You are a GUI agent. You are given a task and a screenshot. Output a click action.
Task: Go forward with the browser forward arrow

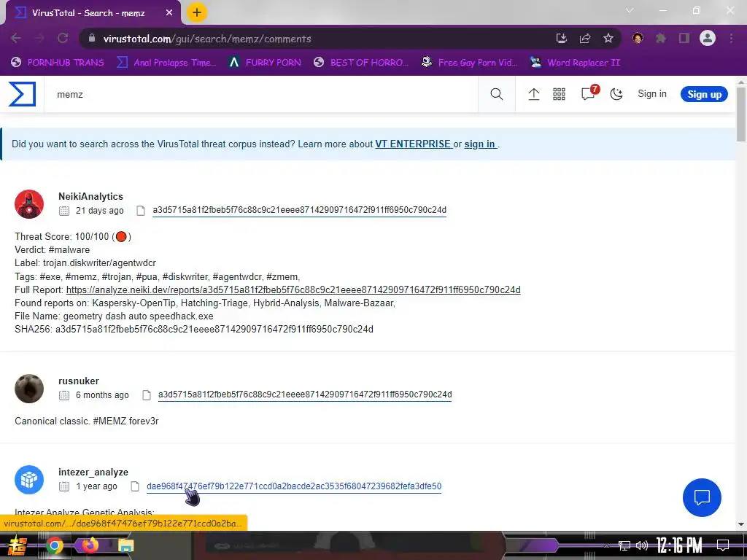point(39,39)
